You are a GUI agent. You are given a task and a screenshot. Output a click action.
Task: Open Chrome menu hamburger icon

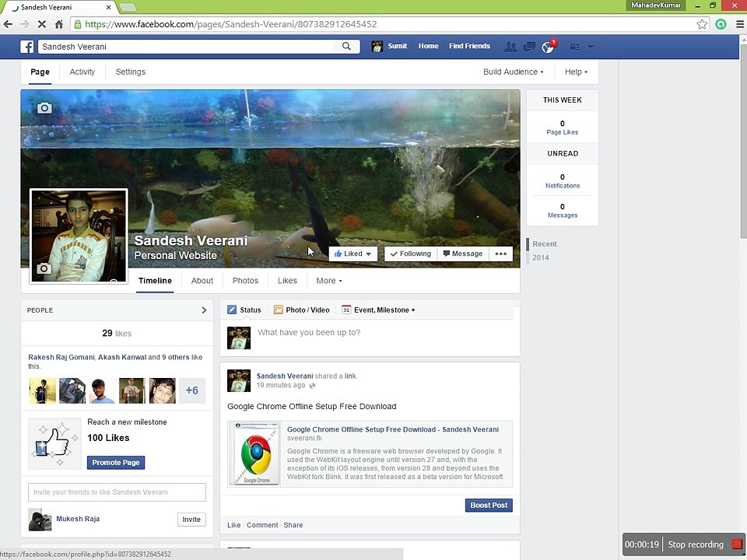[x=739, y=24]
